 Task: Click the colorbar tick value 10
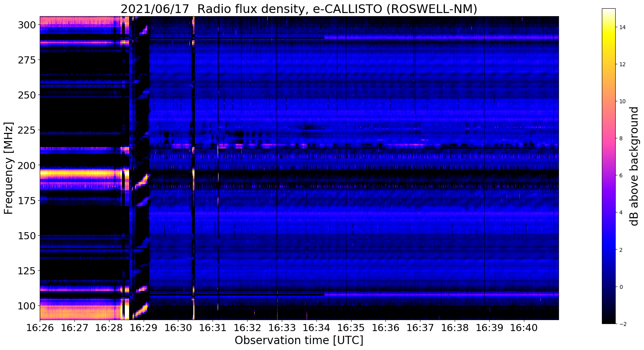click(x=622, y=101)
